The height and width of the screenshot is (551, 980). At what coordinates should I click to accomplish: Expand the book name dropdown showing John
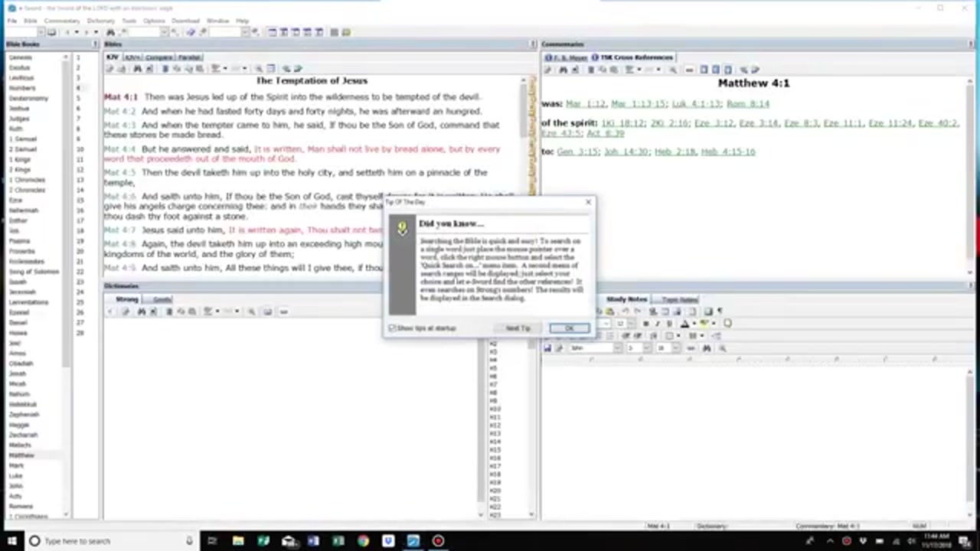click(616, 348)
